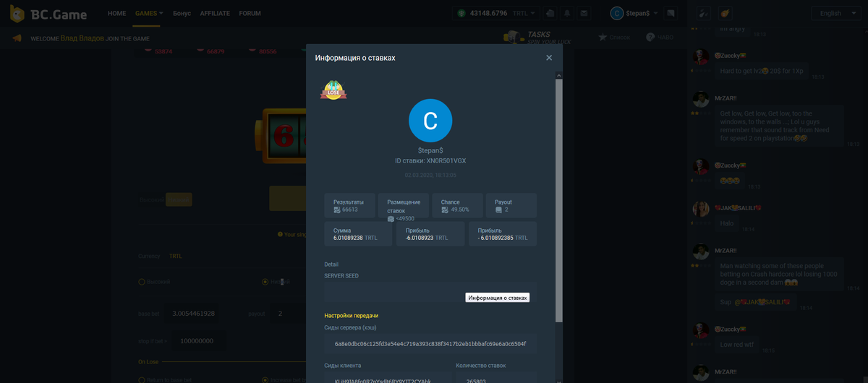Viewport: 868px width, 383px height.
Task: Select the Низкий radio option
Action: [x=265, y=282]
